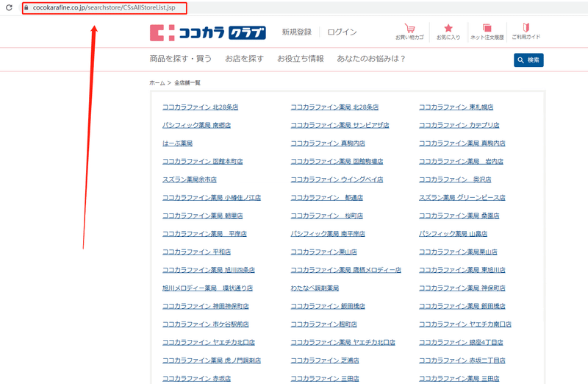This screenshot has height=384, width=588.
Task: Open ココカラファイン薬局 真駒内店 link
Action: point(462,143)
